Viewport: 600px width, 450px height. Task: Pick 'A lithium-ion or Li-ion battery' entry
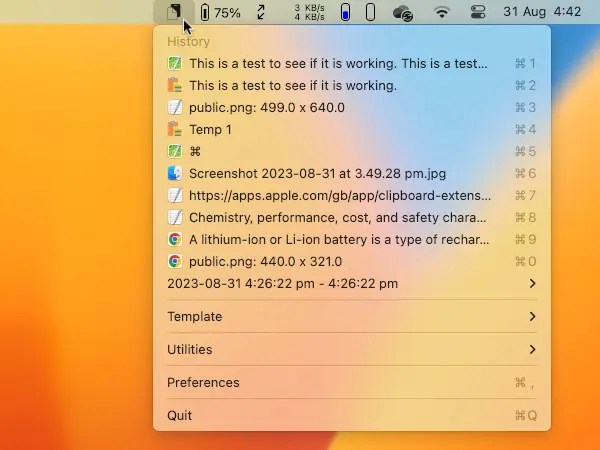[x=352, y=240]
